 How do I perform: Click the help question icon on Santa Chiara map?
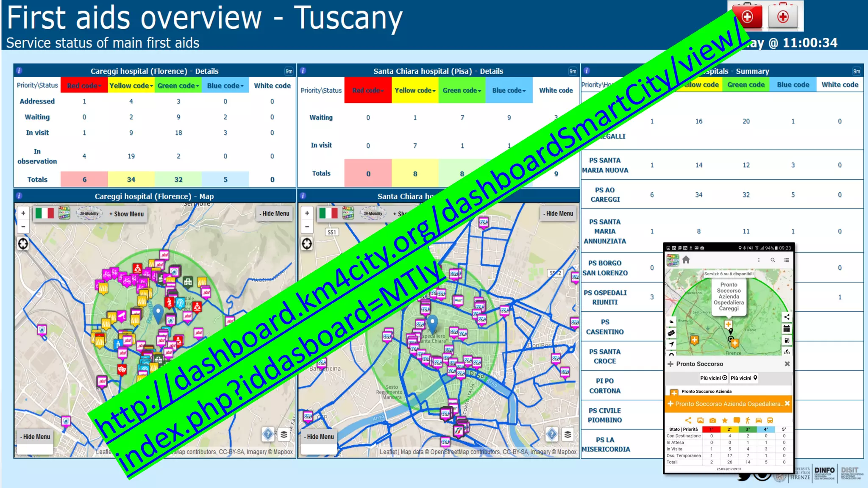(x=551, y=434)
